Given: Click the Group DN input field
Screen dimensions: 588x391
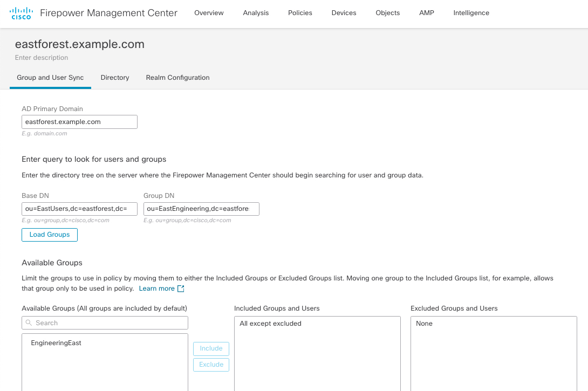Looking at the screenshot, I should click(x=201, y=209).
